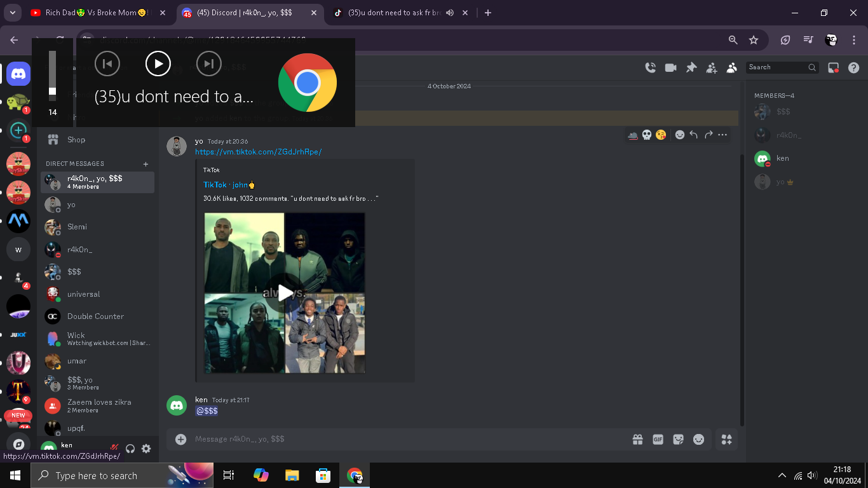Open the Zaeem loves zikra group

pos(97,405)
